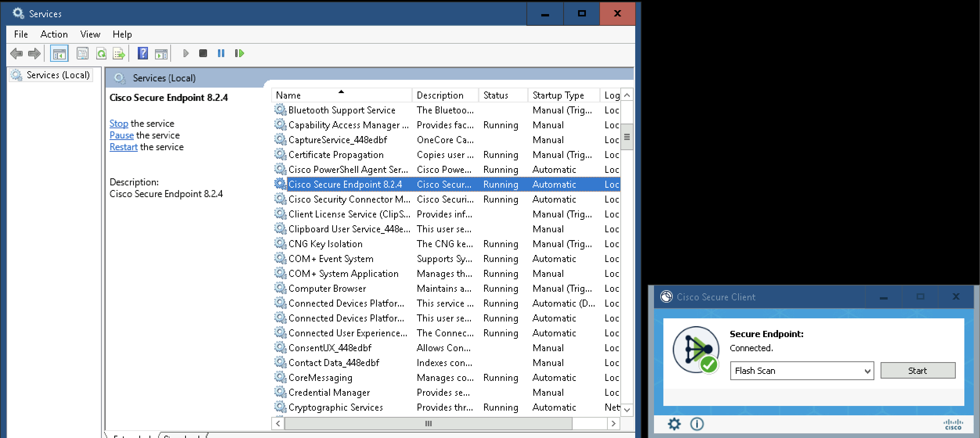
Task: Expand the Flash Scan dropdown
Action: [x=867, y=371]
